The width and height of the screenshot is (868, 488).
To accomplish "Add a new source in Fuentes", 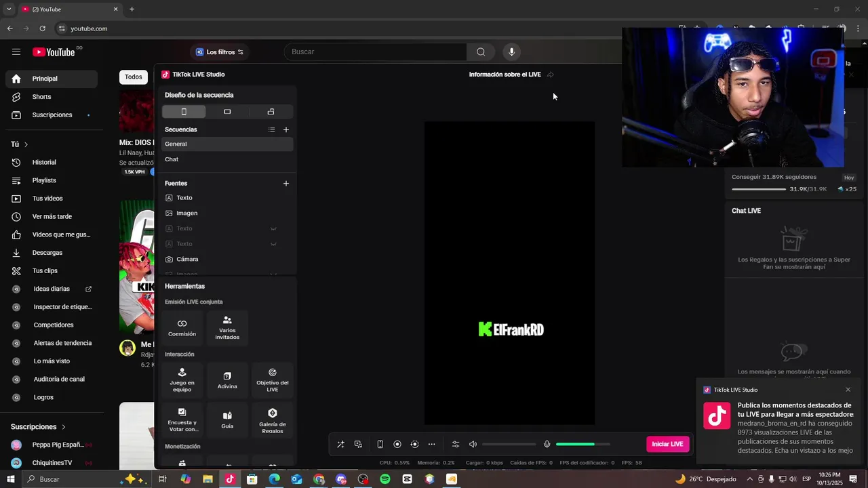I will tap(286, 183).
